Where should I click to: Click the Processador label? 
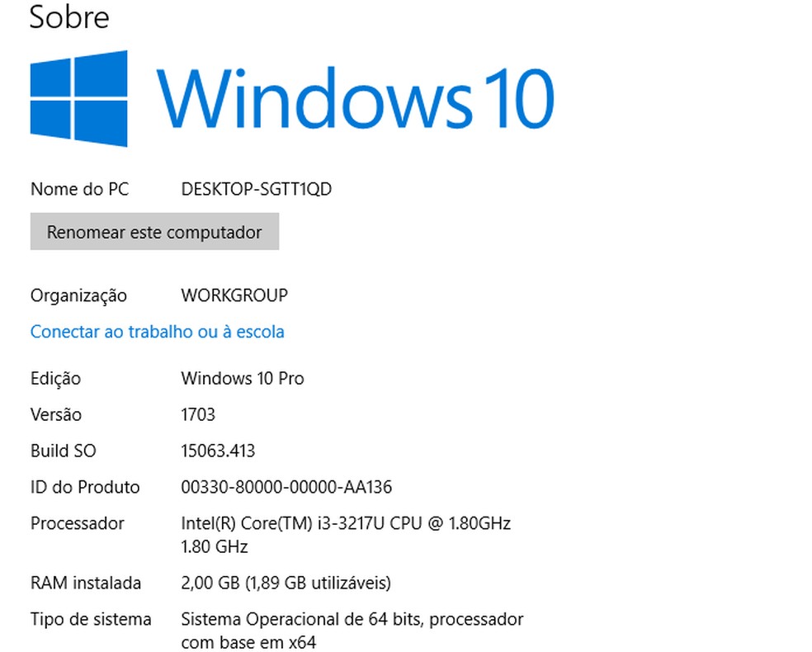(78, 523)
